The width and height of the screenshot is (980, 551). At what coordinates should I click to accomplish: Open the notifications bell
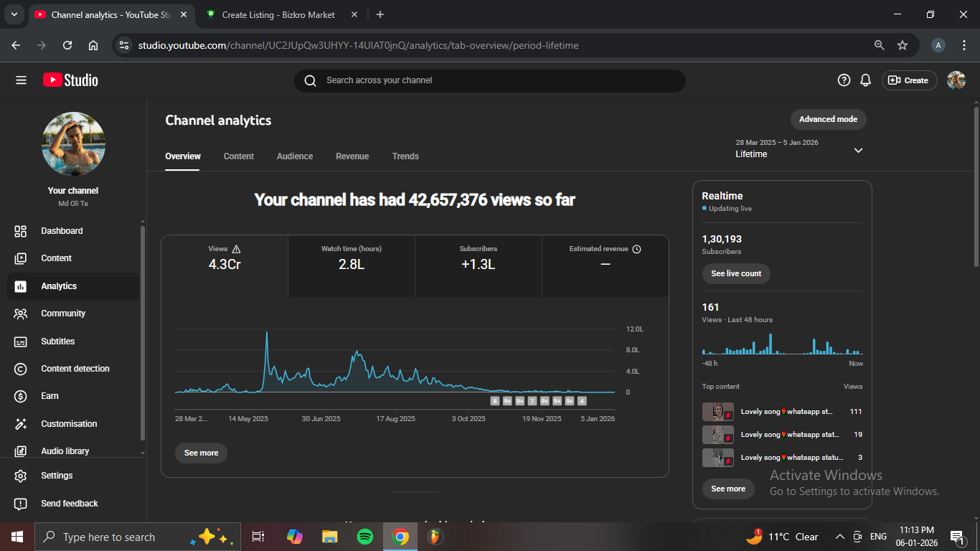(x=866, y=80)
